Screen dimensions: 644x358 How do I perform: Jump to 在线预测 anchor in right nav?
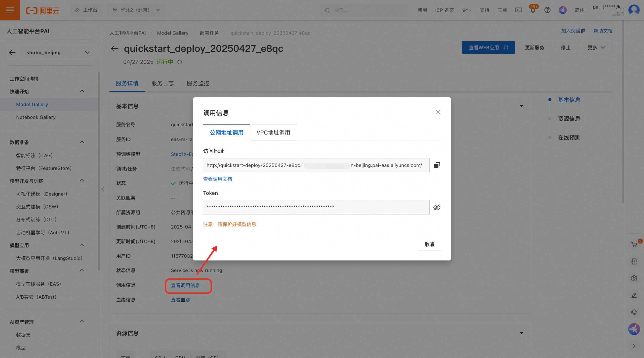click(569, 138)
